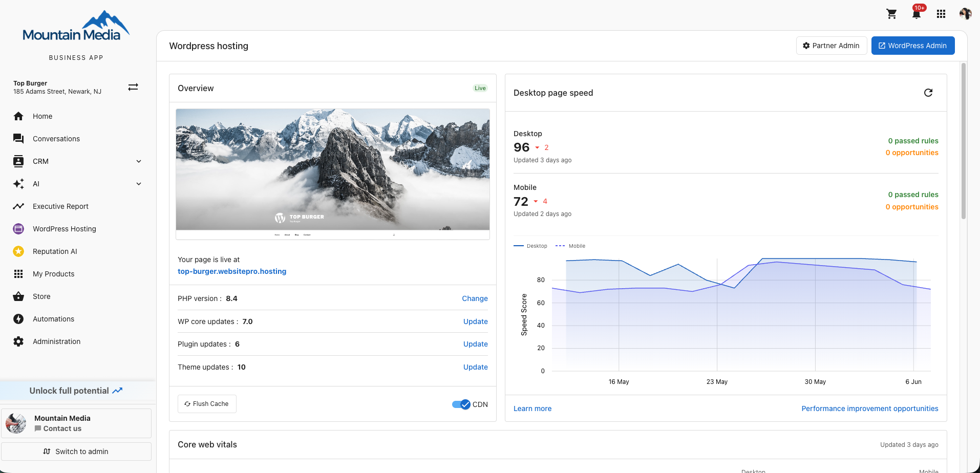Click the Automations lightning icon
The height and width of the screenshot is (473, 980).
pos(18,319)
